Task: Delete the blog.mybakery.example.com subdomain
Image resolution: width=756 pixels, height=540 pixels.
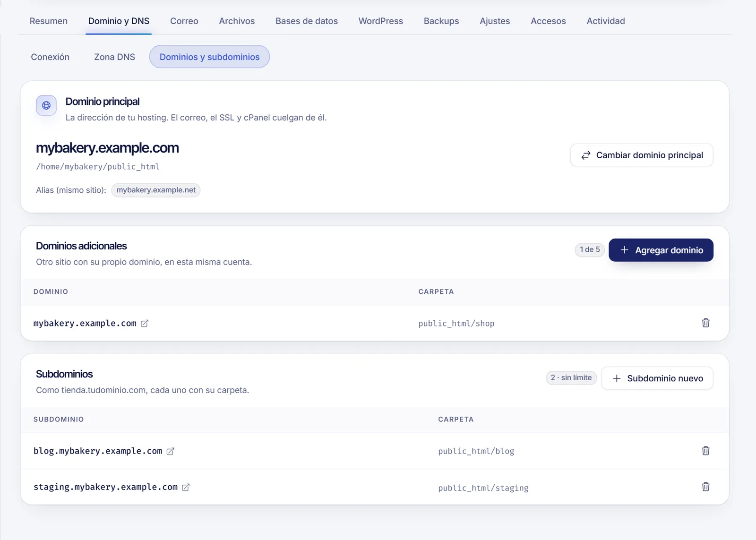Action: click(x=705, y=451)
